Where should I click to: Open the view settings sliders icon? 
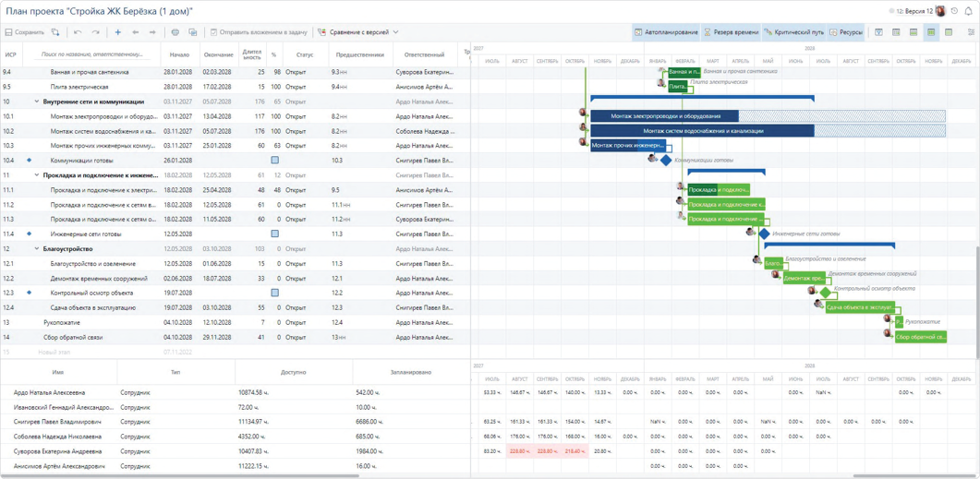click(x=971, y=32)
